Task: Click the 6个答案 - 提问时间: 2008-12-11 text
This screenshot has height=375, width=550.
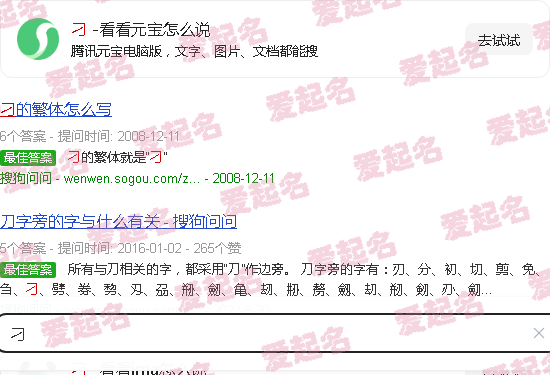Action: tap(90, 136)
